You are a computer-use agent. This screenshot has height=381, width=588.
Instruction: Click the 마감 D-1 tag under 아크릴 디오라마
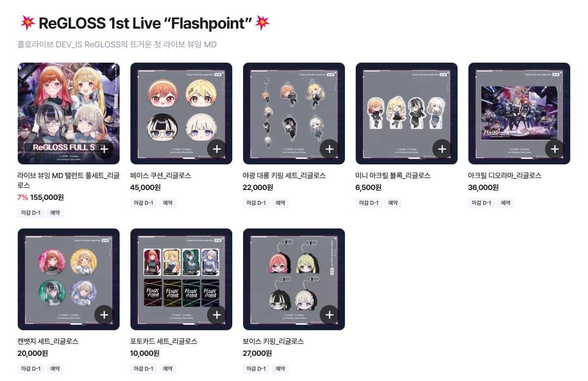[481, 203]
